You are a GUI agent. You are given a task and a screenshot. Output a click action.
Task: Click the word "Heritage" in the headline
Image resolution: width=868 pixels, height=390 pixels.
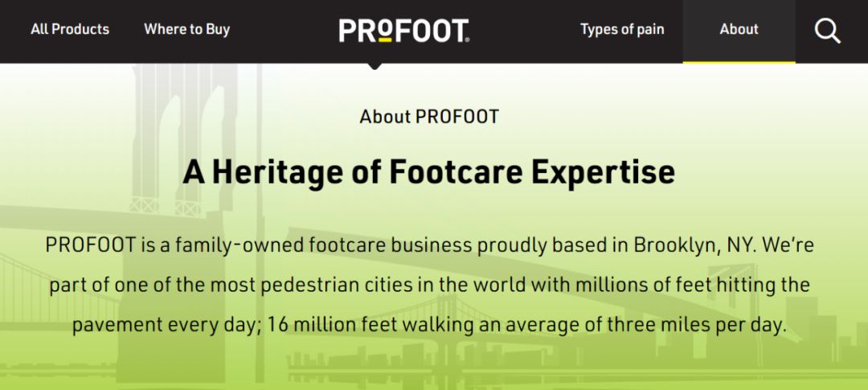coord(286,172)
